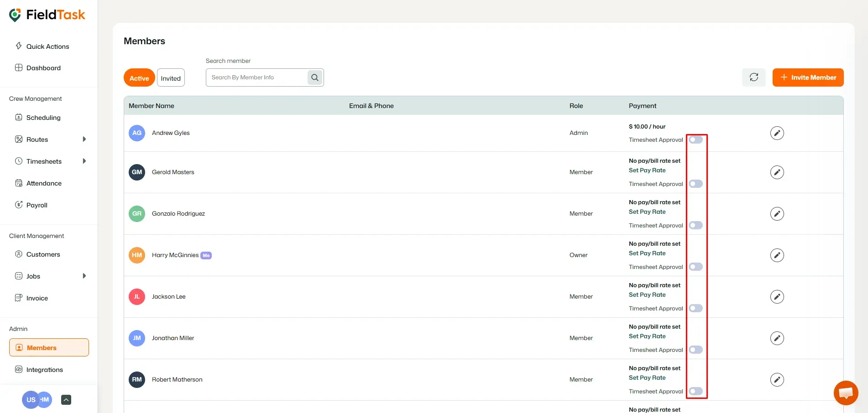Screen dimensions: 868x413
Task: Expand the Timesheets submenu arrow
Action: pos(84,161)
